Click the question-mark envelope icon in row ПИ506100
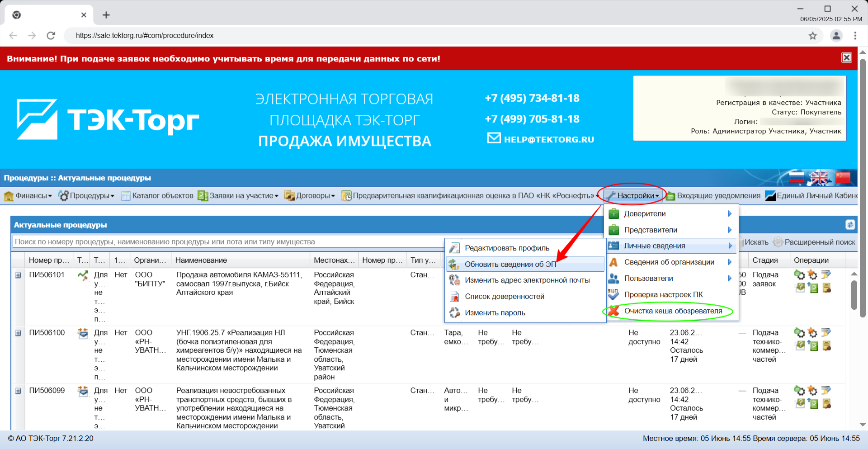Image resolution: width=868 pixels, height=449 pixels. 800,345
